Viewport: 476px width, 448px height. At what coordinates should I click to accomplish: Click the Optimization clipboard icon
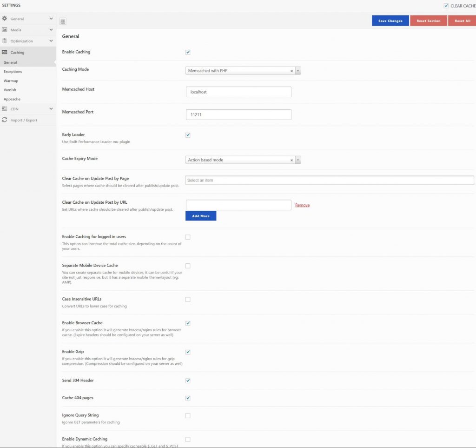(x=5, y=40)
